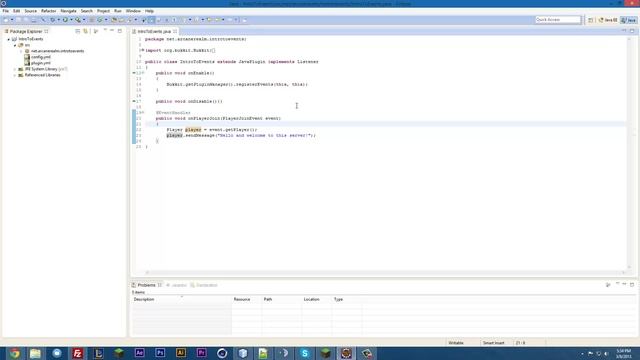Switch to the Java perspective
The height and width of the screenshot is (360, 640).
629,20
